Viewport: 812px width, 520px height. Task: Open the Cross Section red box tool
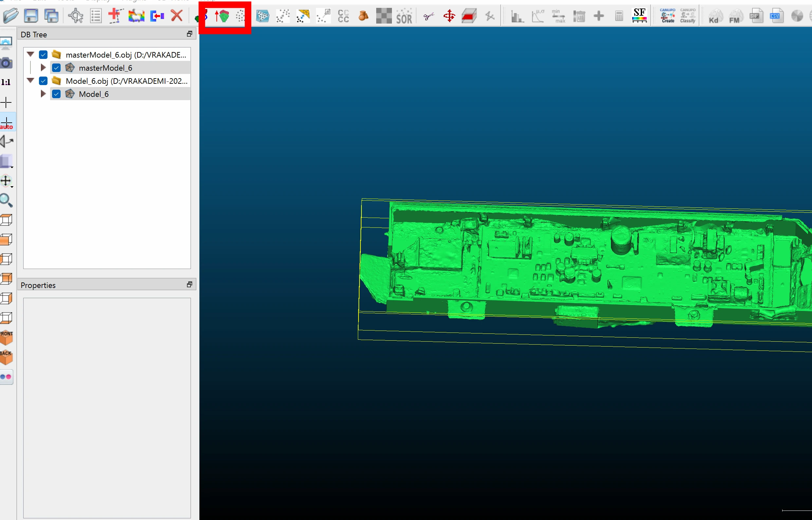(x=469, y=15)
